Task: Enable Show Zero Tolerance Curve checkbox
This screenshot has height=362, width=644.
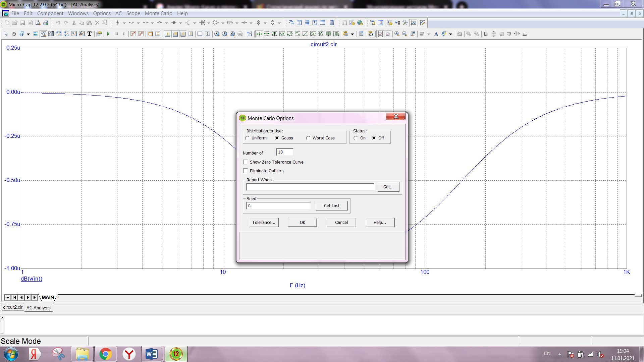Action: (x=274, y=162)
